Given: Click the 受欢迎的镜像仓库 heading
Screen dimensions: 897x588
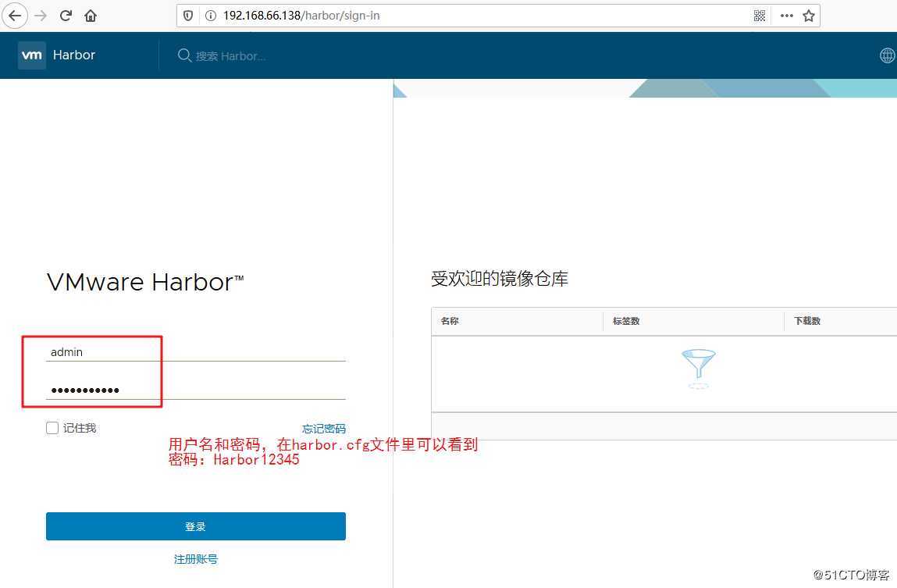Looking at the screenshot, I should (x=500, y=279).
